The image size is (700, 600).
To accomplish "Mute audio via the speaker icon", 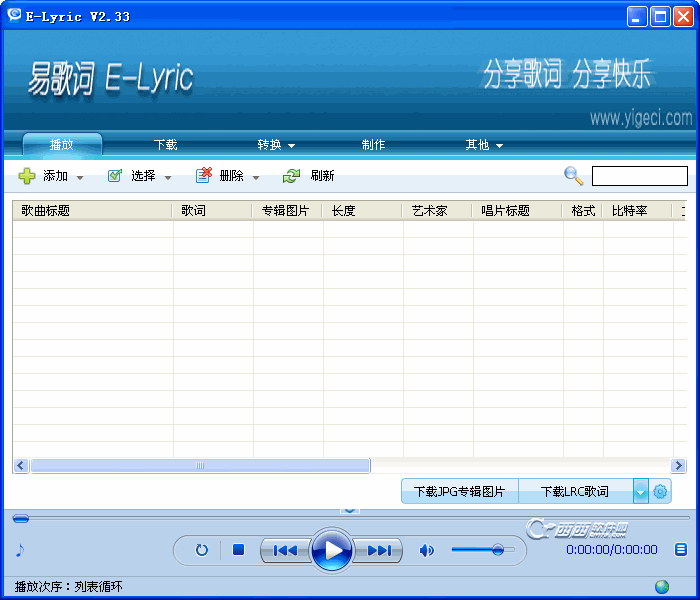I will point(427,550).
